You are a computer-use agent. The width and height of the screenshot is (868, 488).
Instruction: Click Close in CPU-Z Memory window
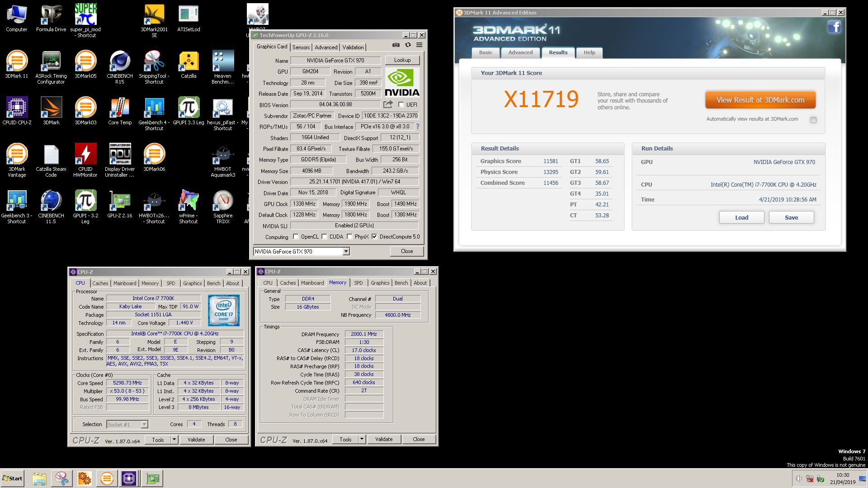[x=419, y=439]
